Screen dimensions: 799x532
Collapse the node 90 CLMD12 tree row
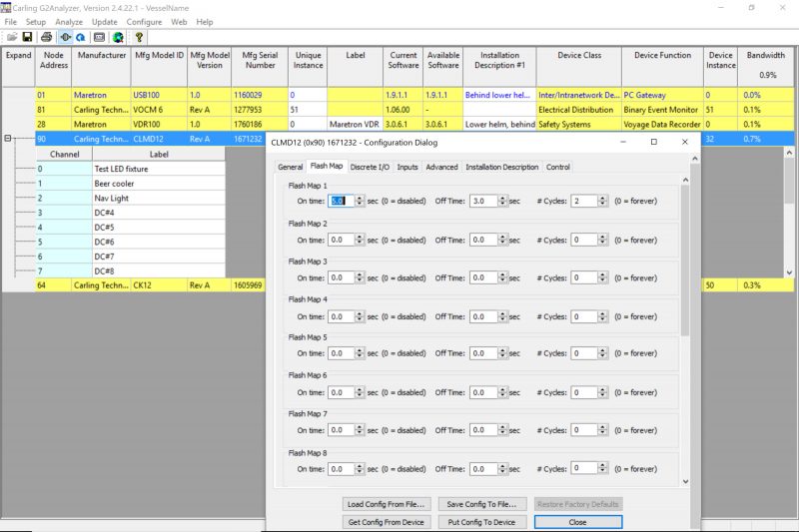click(8, 138)
